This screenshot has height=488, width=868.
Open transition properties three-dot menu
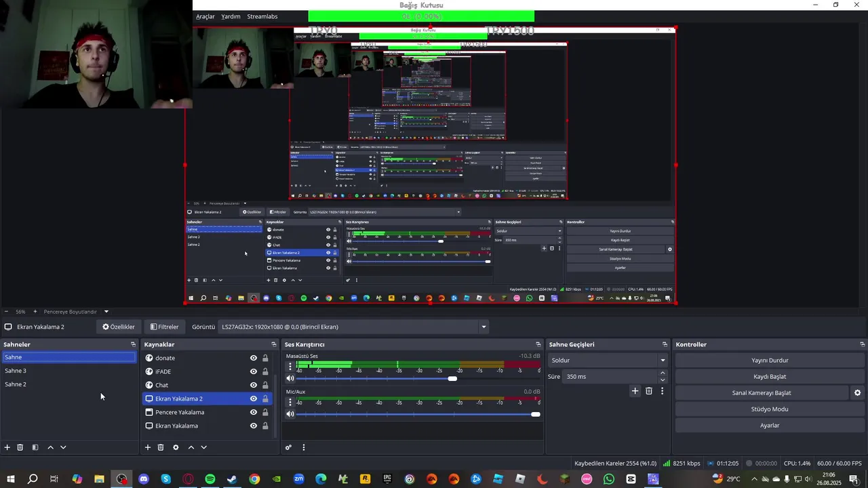click(663, 391)
